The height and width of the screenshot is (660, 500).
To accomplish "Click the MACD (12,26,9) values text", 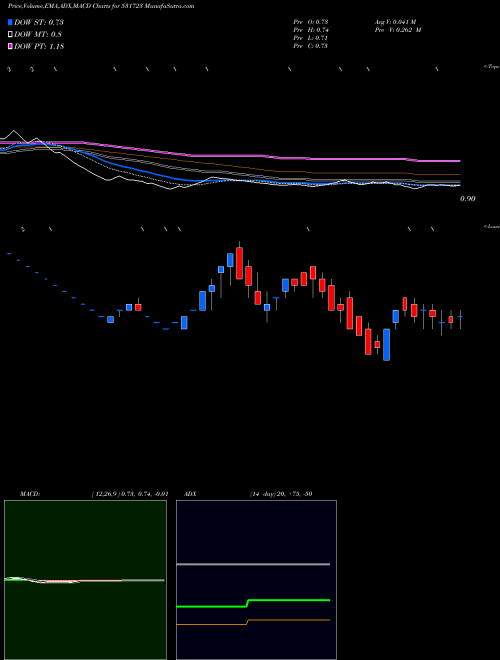I will [x=130, y=494].
